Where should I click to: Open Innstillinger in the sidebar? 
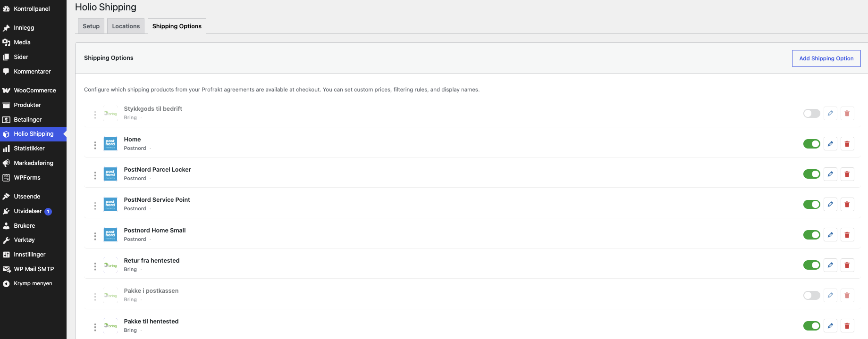coord(33,255)
